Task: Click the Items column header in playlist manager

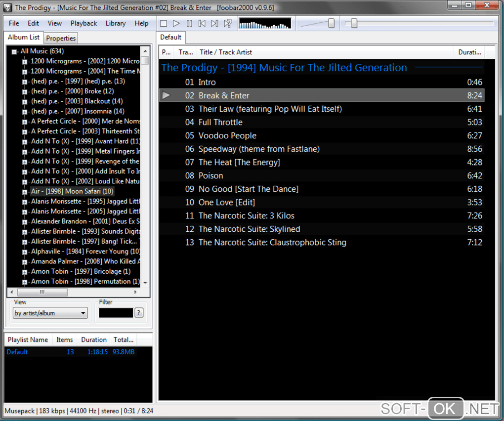Action: click(x=65, y=339)
